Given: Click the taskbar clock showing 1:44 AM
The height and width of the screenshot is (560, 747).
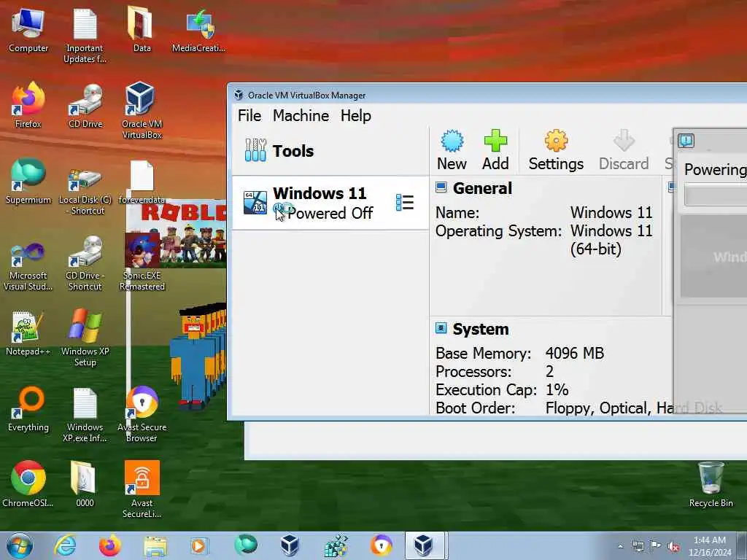Looking at the screenshot, I should (x=710, y=546).
